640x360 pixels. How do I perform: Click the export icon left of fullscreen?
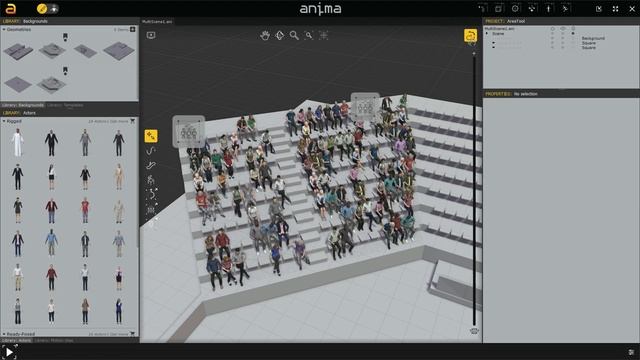click(x=599, y=9)
